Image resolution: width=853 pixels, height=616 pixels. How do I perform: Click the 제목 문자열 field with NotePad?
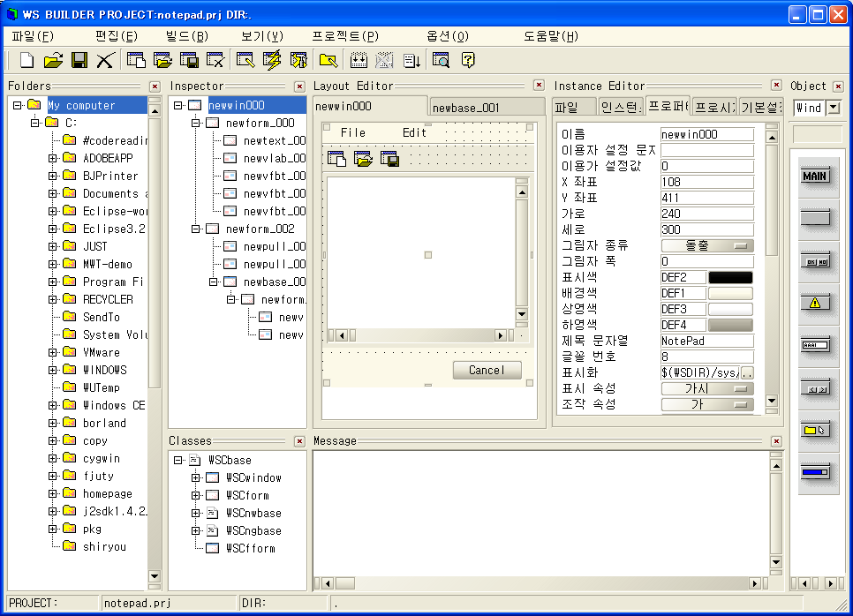pyautogui.click(x=707, y=341)
